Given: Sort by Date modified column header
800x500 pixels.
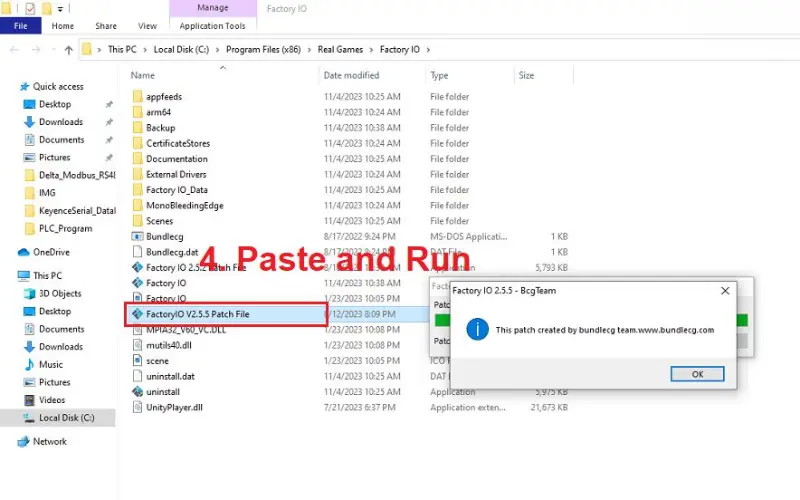Looking at the screenshot, I should point(351,76).
